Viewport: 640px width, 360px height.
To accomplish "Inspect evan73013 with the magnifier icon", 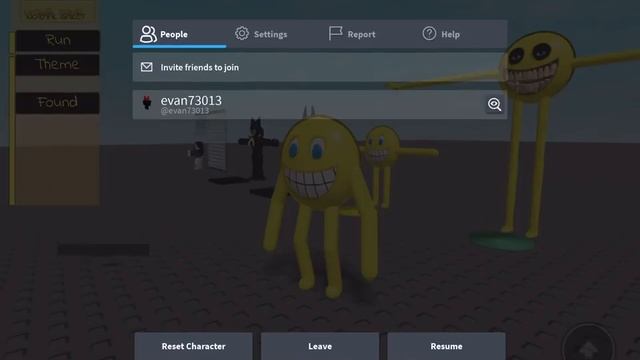I will 494,104.
